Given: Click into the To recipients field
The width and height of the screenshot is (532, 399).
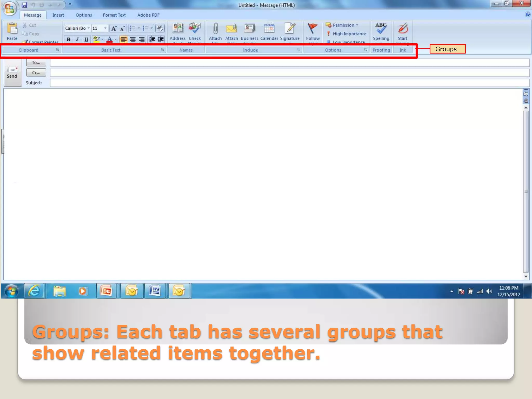Looking at the screenshot, I should 290,63.
